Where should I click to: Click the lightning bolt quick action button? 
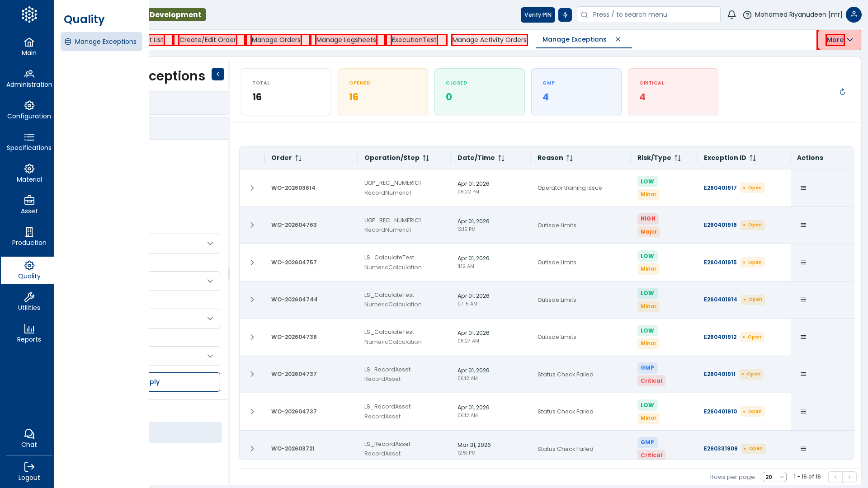click(565, 15)
